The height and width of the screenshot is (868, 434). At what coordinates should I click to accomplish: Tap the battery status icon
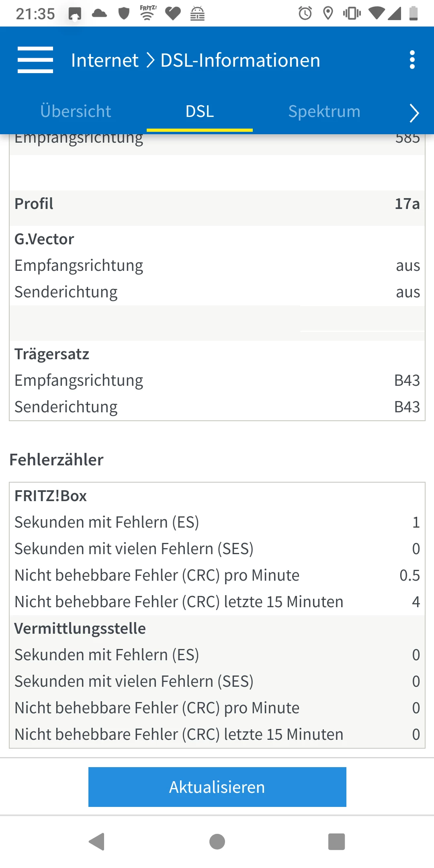413,13
